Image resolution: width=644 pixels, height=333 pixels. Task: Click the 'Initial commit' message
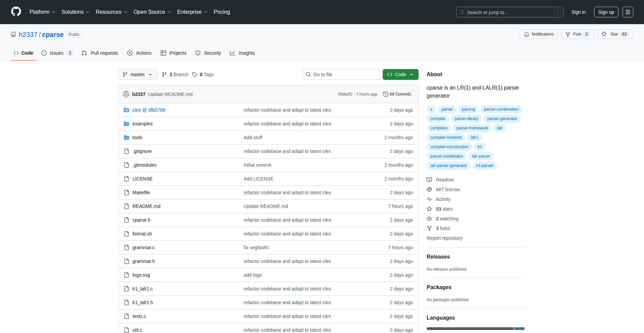coord(257,165)
